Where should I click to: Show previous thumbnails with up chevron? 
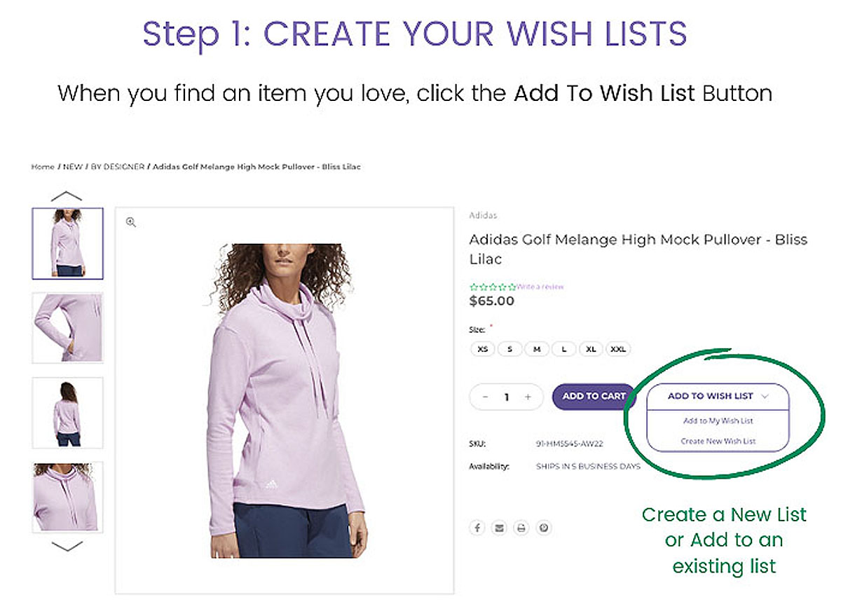[67, 196]
